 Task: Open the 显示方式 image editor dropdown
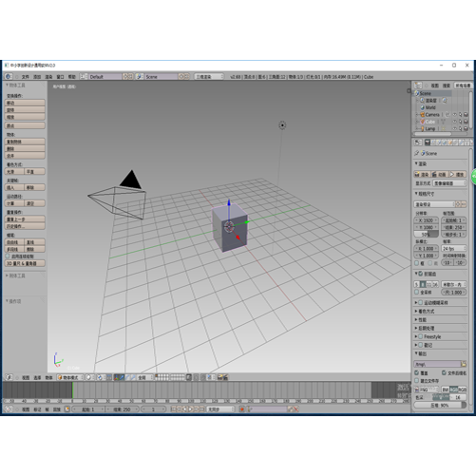coord(449,183)
